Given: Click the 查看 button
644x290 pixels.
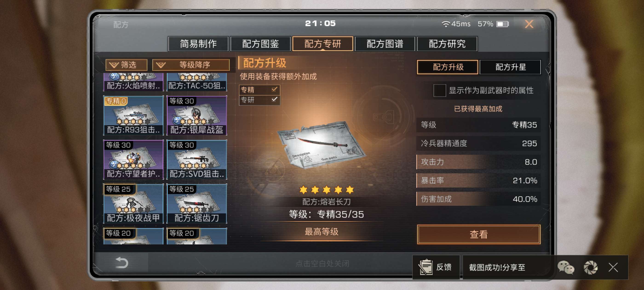Looking at the screenshot, I should click(x=478, y=234).
